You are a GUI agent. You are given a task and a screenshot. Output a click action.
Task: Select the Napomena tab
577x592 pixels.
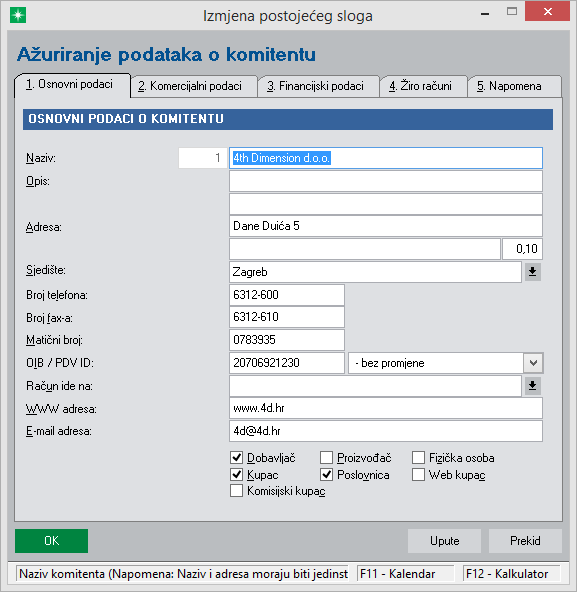pyautogui.click(x=514, y=86)
